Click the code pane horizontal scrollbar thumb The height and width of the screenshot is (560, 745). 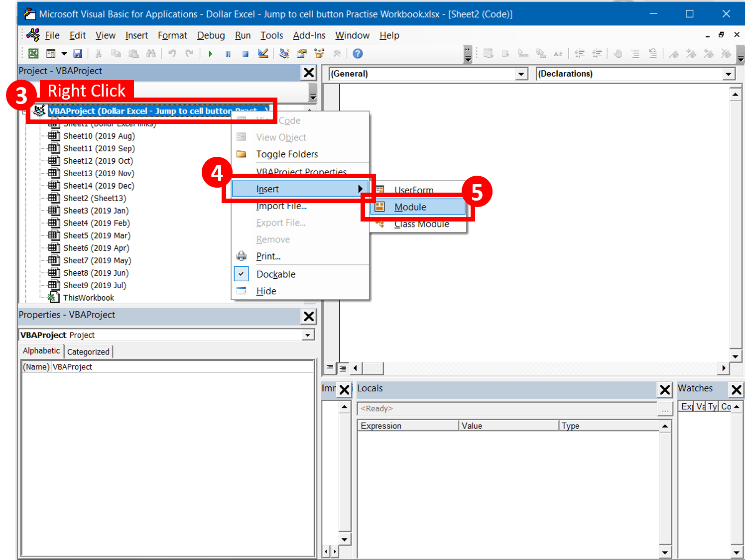373,368
